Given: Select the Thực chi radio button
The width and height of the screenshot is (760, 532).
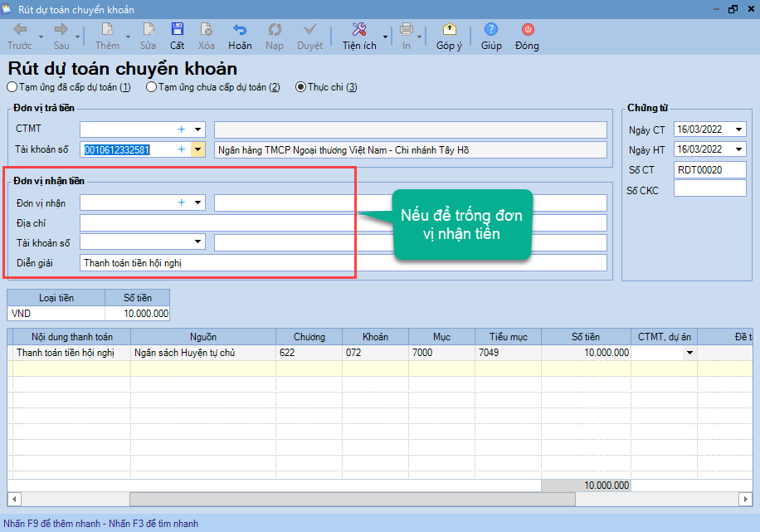Looking at the screenshot, I should (300, 87).
